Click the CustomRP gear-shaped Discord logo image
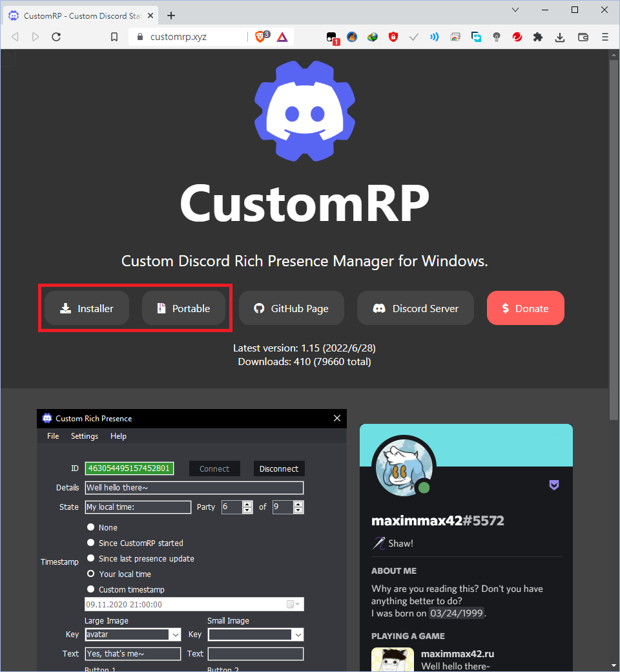Screen dimensions: 620x672 pyautogui.click(x=304, y=110)
